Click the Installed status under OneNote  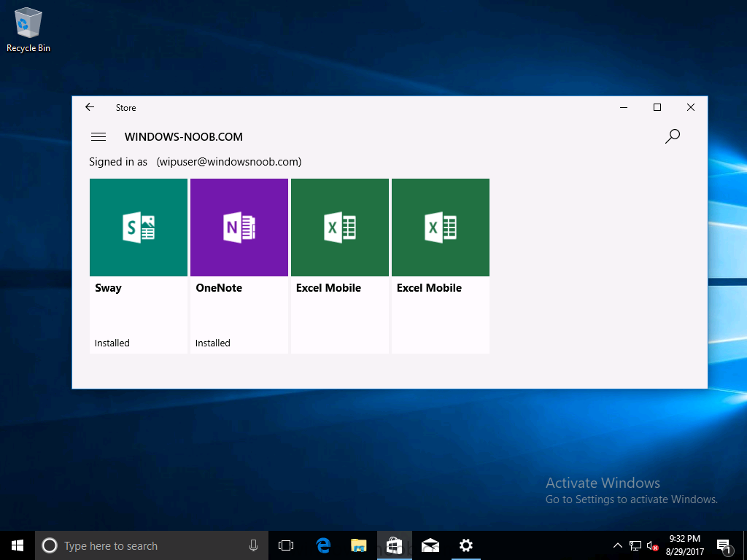pos(212,343)
